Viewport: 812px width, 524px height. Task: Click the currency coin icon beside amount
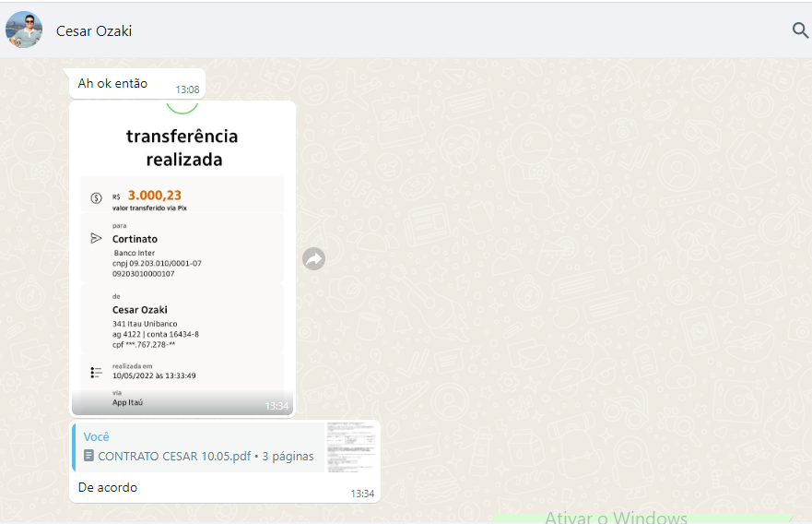pos(97,197)
